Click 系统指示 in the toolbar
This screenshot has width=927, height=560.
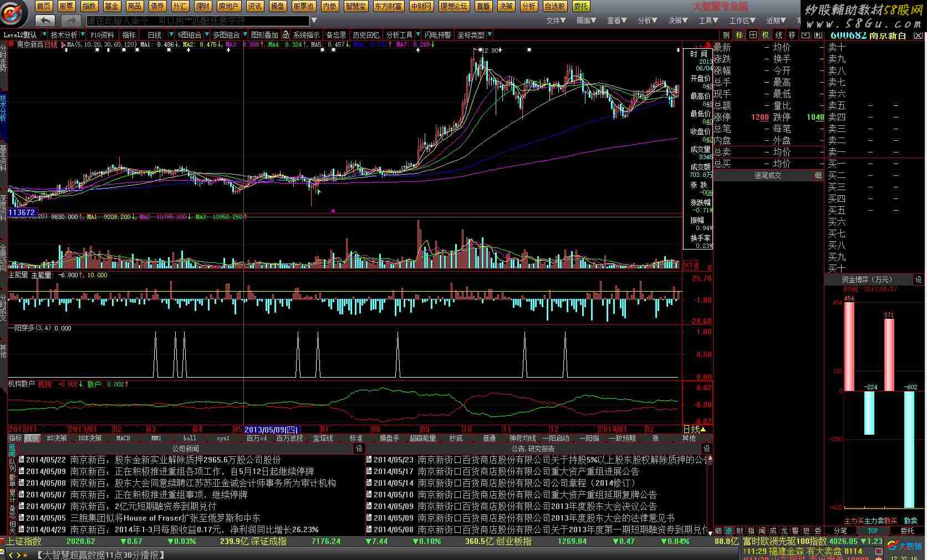[306, 35]
